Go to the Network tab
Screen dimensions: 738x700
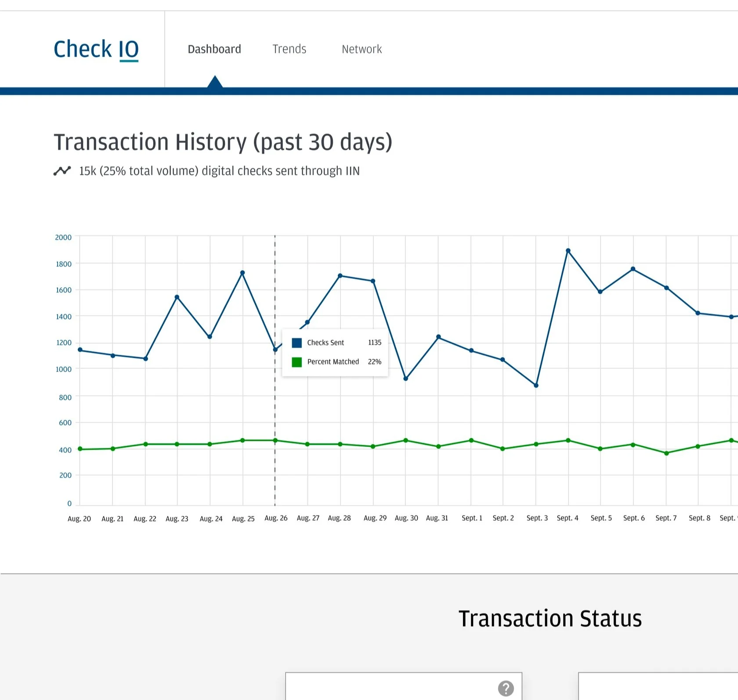click(x=362, y=49)
